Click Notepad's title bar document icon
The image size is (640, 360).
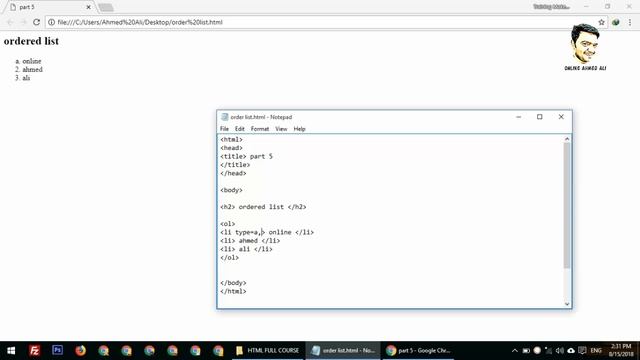point(224,117)
